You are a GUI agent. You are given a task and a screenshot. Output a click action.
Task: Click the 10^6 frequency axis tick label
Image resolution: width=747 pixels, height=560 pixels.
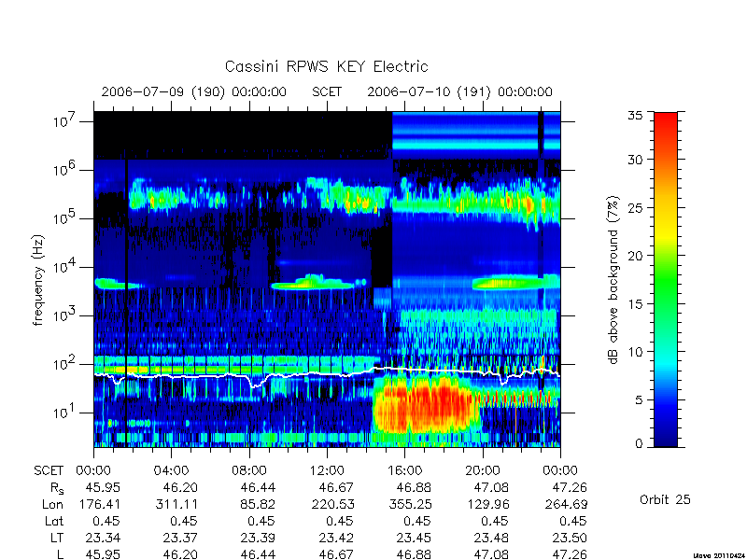click(x=65, y=169)
